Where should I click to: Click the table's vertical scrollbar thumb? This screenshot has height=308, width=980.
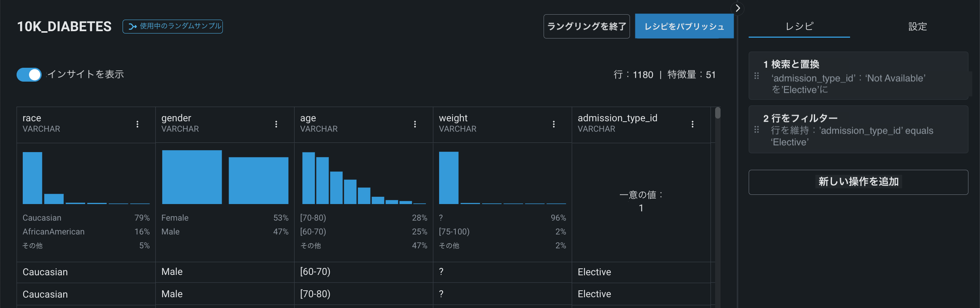click(717, 113)
